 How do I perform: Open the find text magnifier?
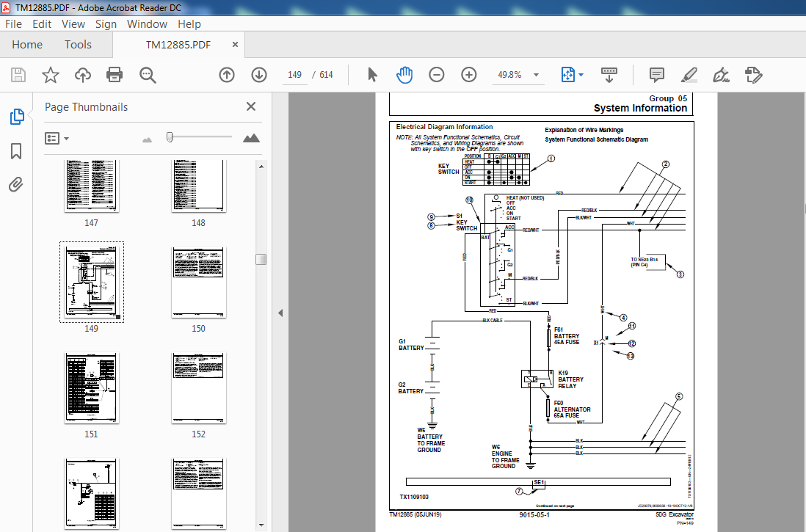[148, 75]
